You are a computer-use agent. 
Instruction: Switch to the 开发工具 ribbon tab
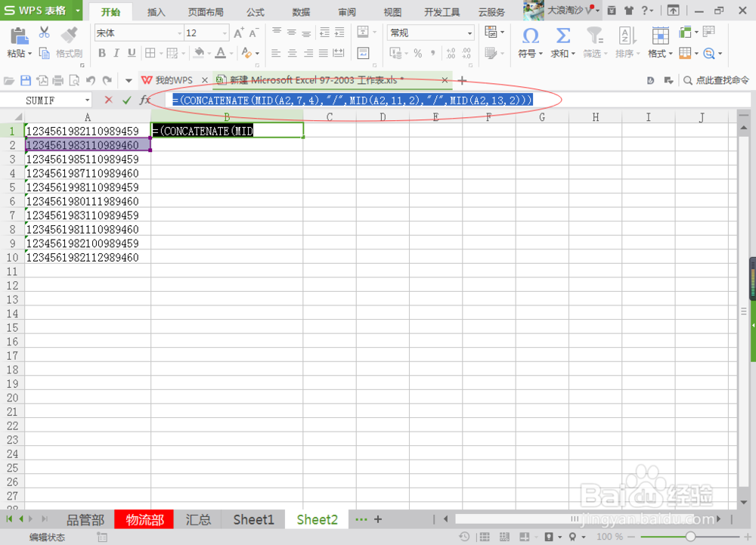click(x=442, y=12)
